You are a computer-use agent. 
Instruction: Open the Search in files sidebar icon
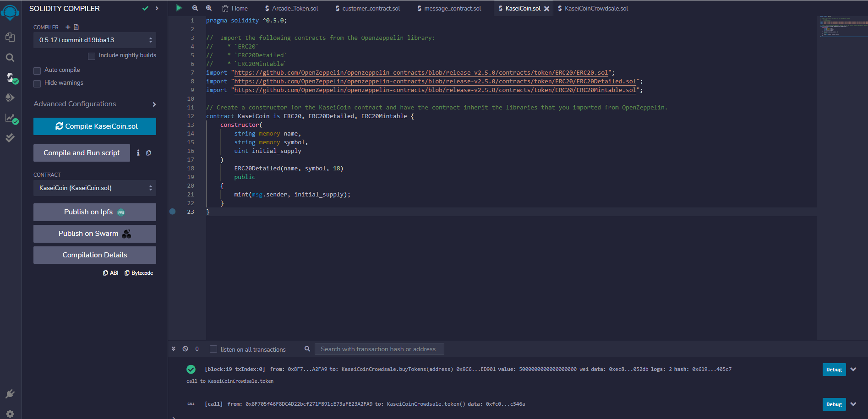click(10, 58)
